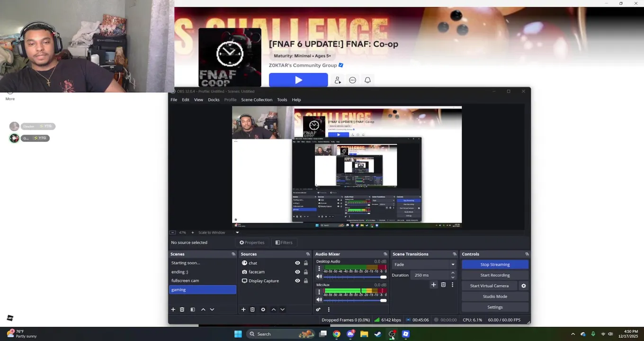Open transition properties three-dot menu
The height and width of the screenshot is (341, 644).
point(452,285)
